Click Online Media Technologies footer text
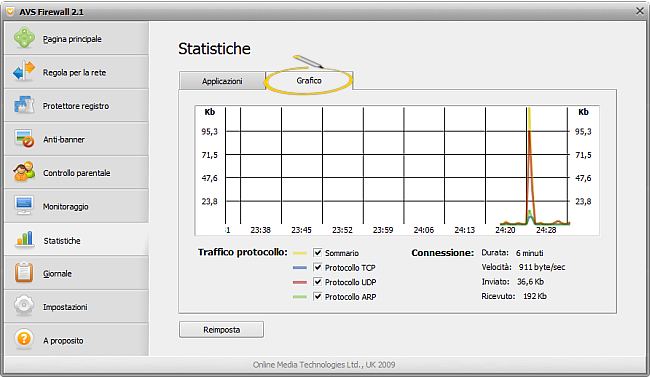Screen dimensions: 650x377 324,365
